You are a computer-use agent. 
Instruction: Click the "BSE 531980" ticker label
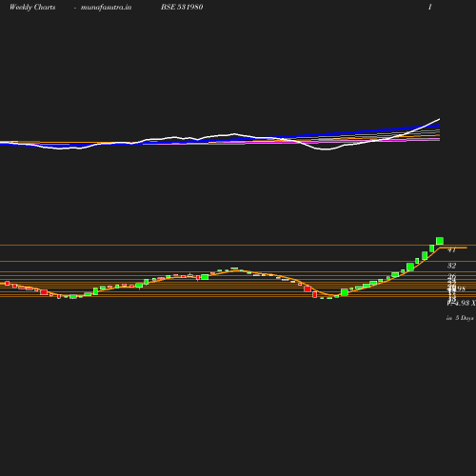pos(182,7)
